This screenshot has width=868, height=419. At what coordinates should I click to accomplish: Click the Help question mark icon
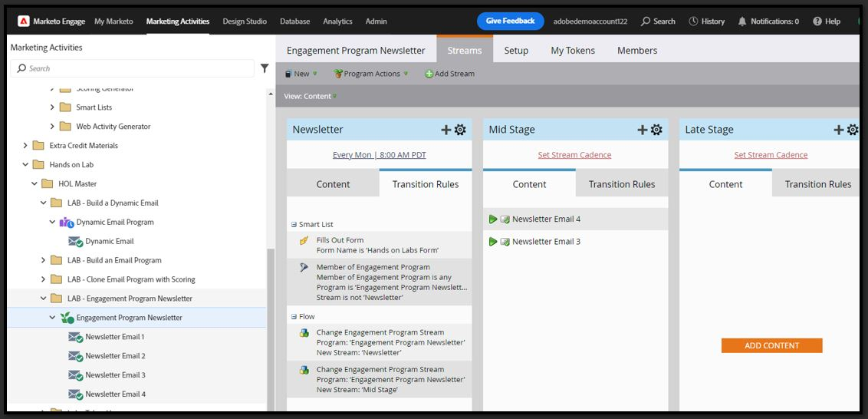click(x=817, y=21)
